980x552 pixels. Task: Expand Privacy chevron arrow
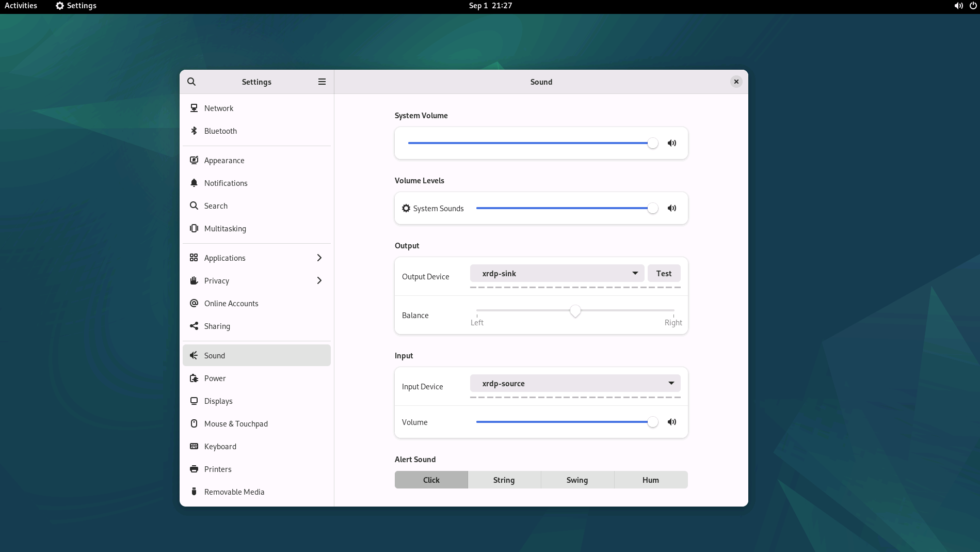tap(319, 280)
